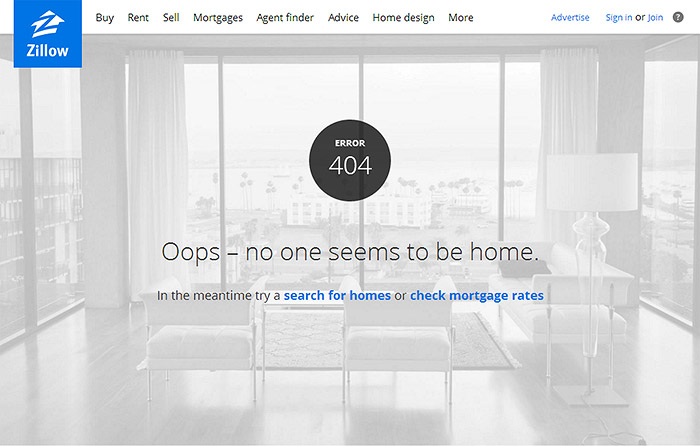Image resolution: width=700 pixels, height=446 pixels.
Task: Click the Zillow logo
Action: pos(48,34)
